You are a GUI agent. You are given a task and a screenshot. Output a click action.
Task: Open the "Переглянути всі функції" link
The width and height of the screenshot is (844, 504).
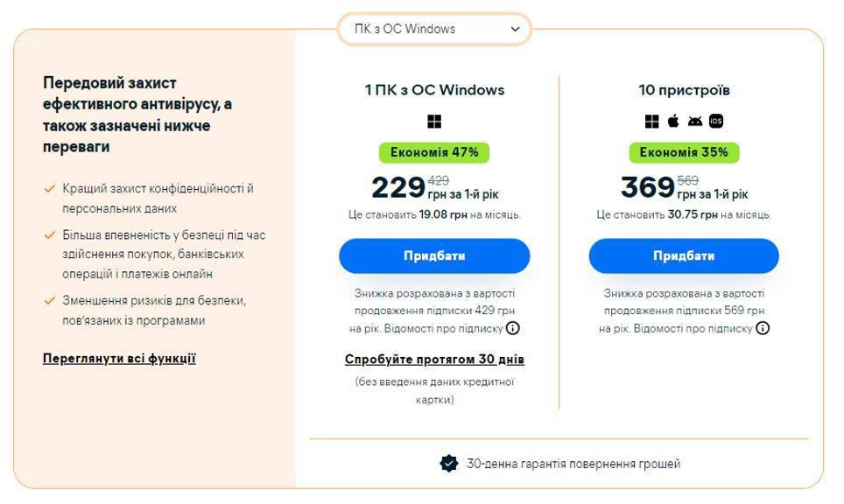119,359
